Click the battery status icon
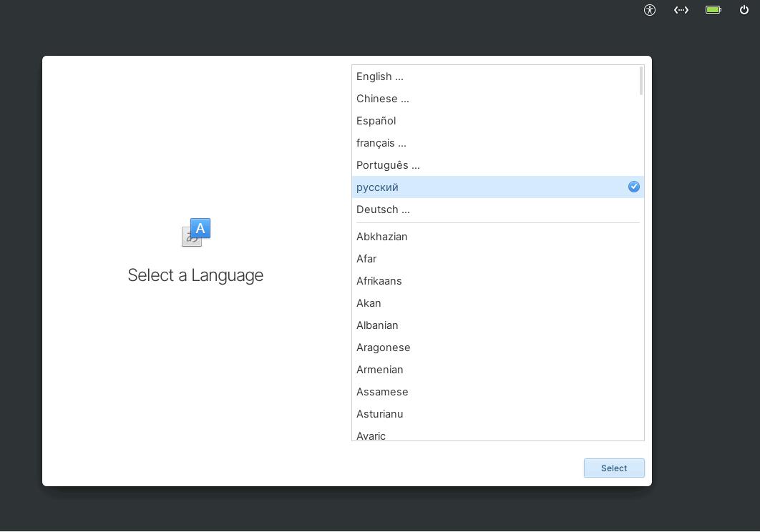 713,10
